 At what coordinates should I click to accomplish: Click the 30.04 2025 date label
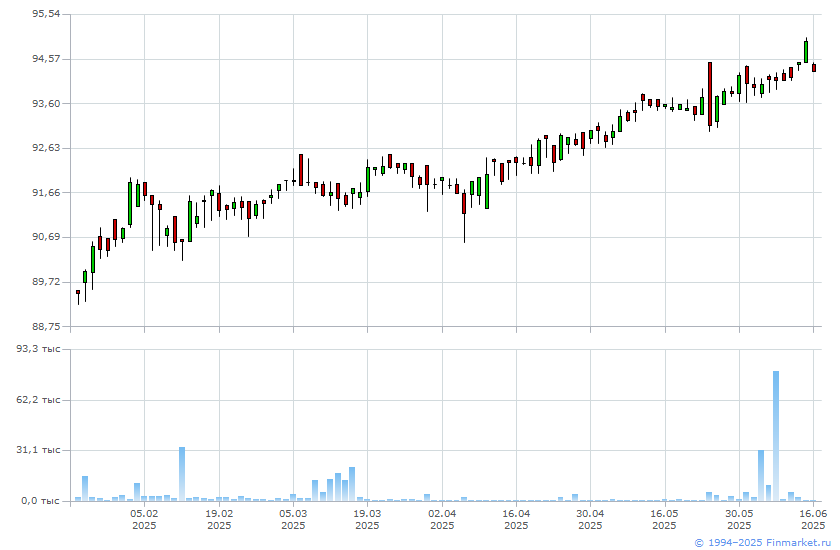590,519
